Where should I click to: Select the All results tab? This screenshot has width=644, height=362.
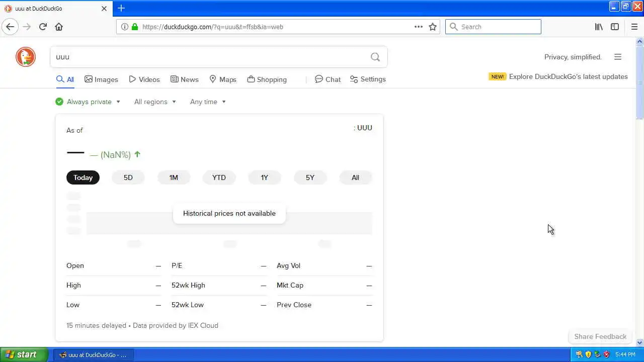click(x=65, y=79)
